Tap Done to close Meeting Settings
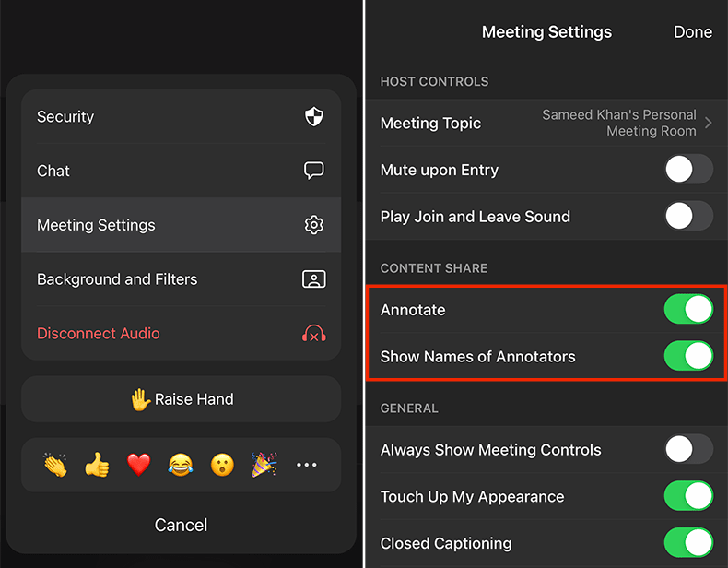 pyautogui.click(x=692, y=31)
